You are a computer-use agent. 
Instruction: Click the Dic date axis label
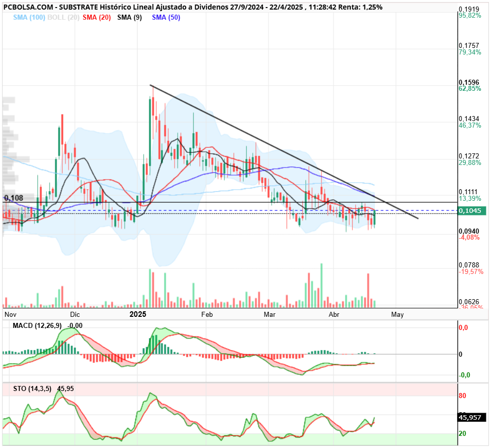(x=75, y=315)
